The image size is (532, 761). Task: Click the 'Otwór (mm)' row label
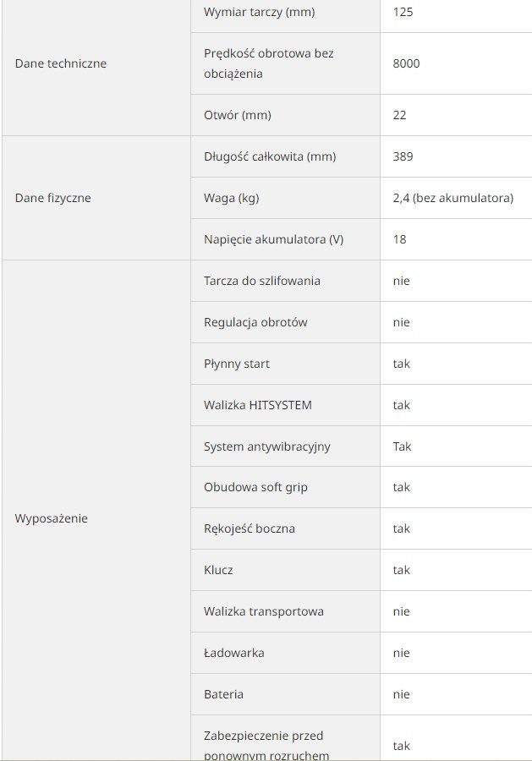point(238,115)
